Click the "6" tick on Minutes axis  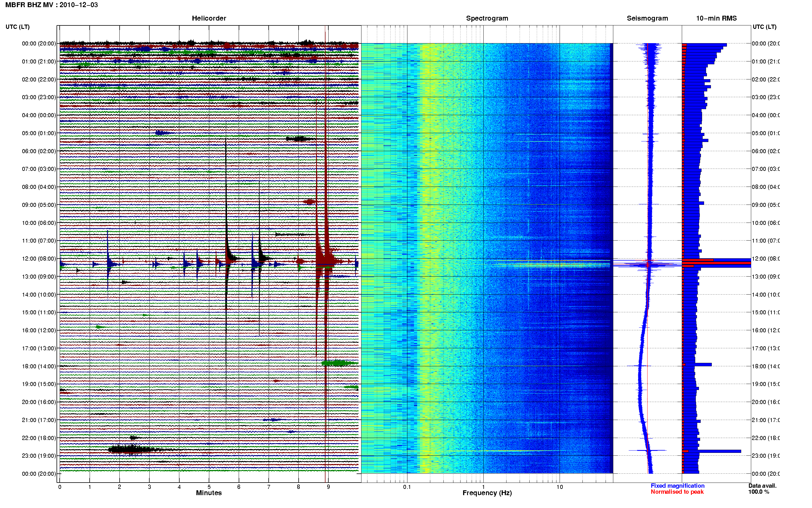click(x=239, y=487)
